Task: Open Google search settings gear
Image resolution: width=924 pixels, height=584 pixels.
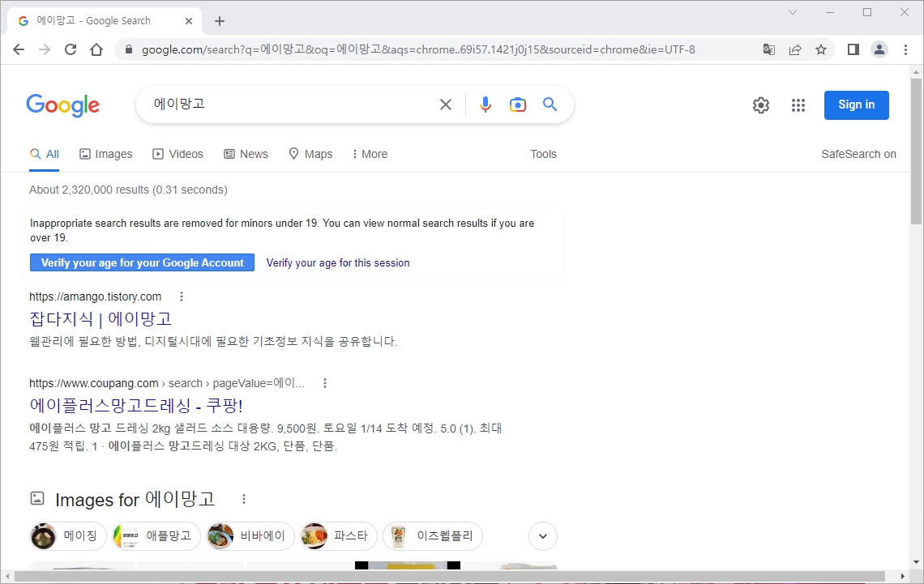Action: [761, 105]
